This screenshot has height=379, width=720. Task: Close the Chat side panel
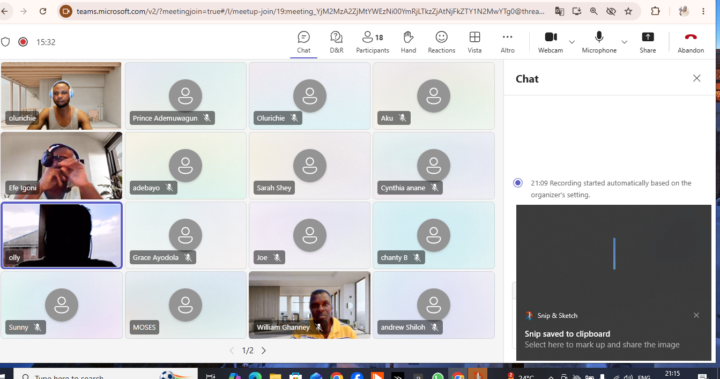tap(697, 79)
